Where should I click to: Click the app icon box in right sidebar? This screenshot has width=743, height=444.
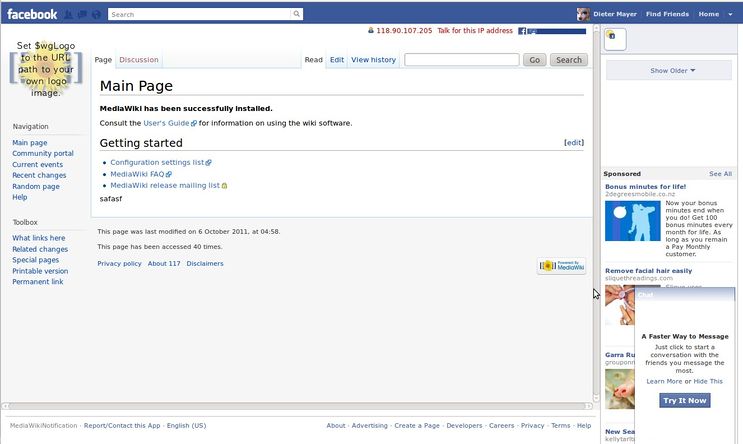pos(615,39)
